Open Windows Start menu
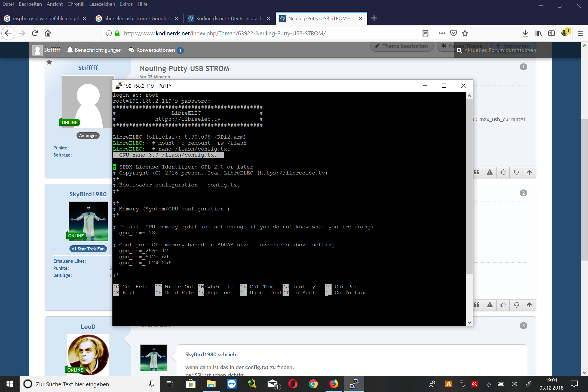This screenshot has height=392, width=588. tap(10, 384)
